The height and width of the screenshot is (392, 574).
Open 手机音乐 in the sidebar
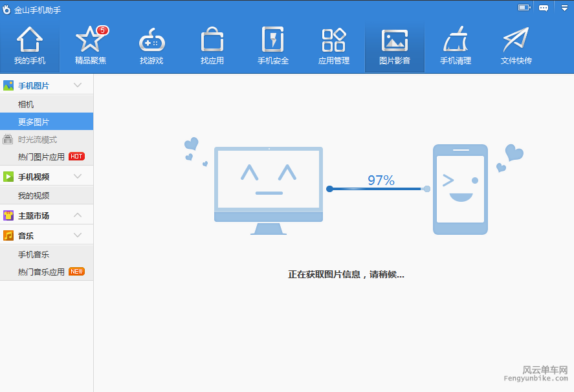point(34,255)
